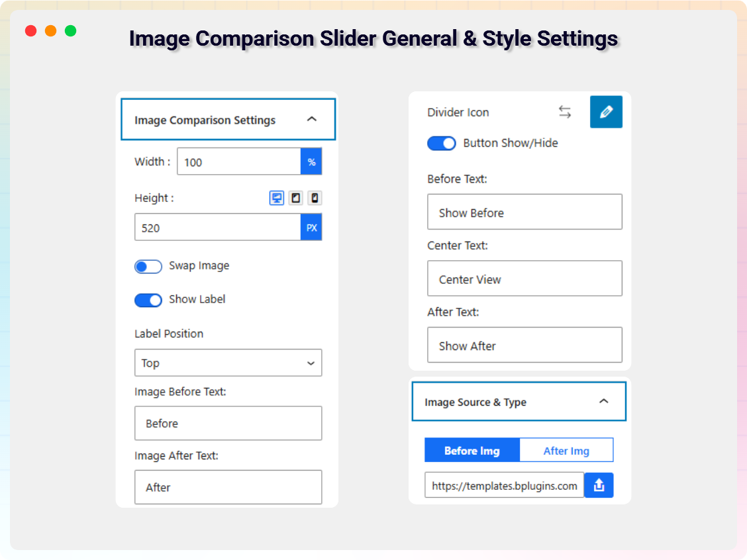Select the mobile responsive height icon

315,197
